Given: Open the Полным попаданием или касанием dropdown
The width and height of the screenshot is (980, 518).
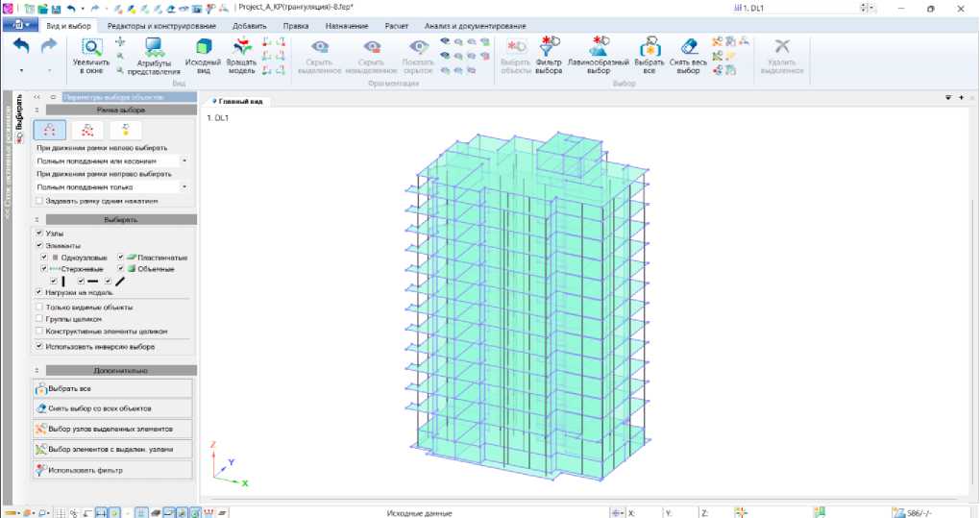Looking at the screenshot, I should point(184,161).
